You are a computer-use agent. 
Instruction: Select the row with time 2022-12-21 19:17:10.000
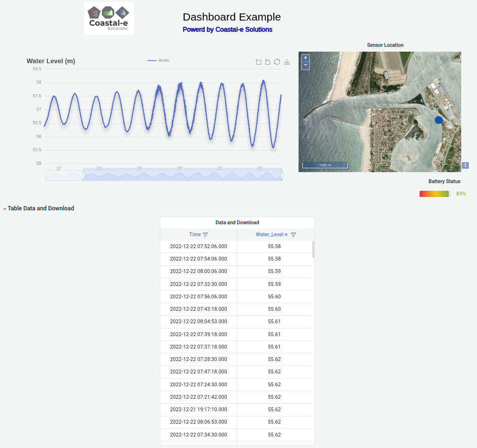pos(199,409)
